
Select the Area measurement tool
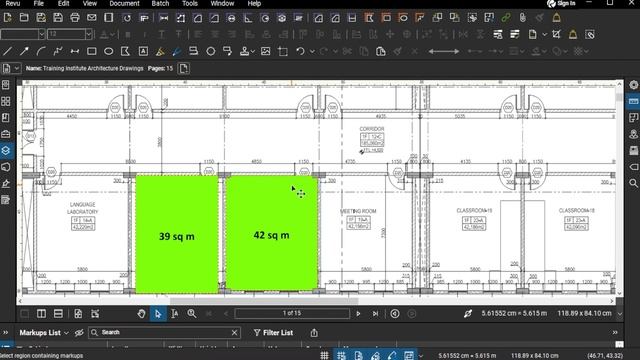point(198,18)
